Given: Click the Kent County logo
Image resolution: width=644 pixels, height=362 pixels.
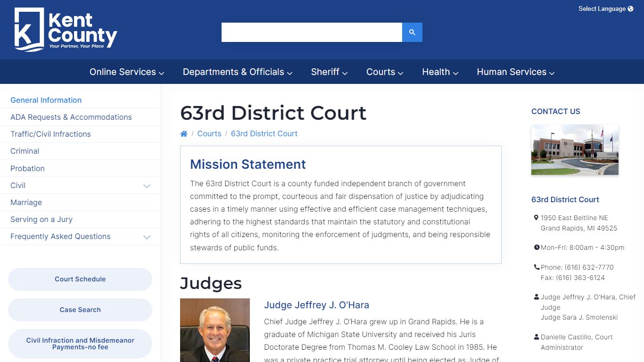Looking at the screenshot, I should click(66, 29).
